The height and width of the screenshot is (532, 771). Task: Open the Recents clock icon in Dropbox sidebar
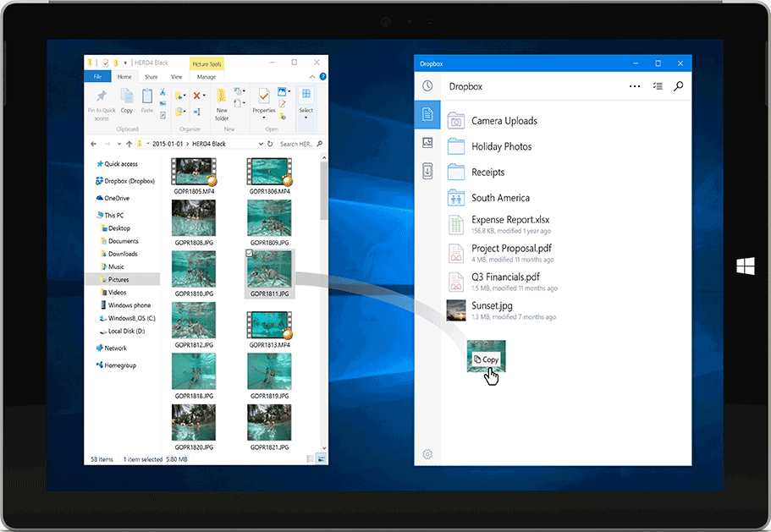[x=427, y=86]
